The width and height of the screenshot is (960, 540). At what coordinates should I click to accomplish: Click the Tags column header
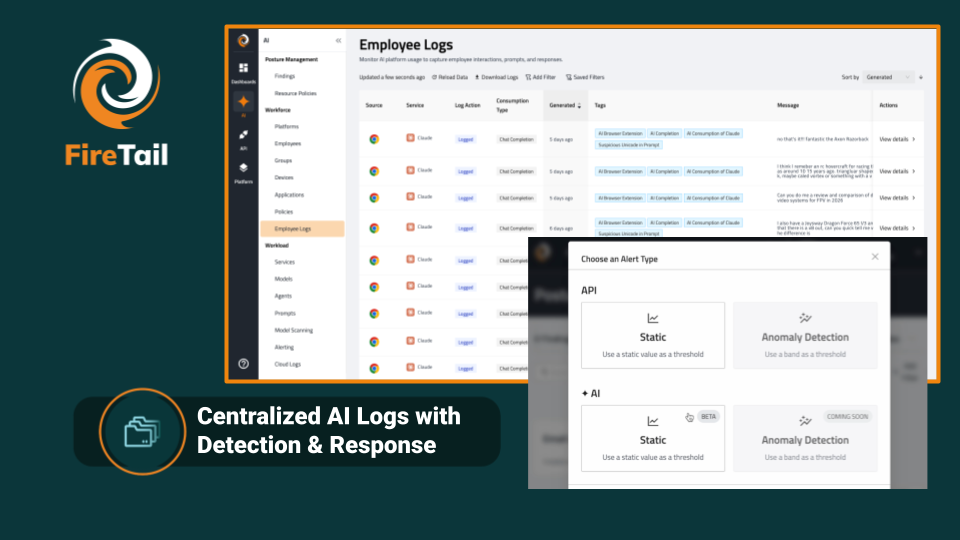click(x=600, y=105)
